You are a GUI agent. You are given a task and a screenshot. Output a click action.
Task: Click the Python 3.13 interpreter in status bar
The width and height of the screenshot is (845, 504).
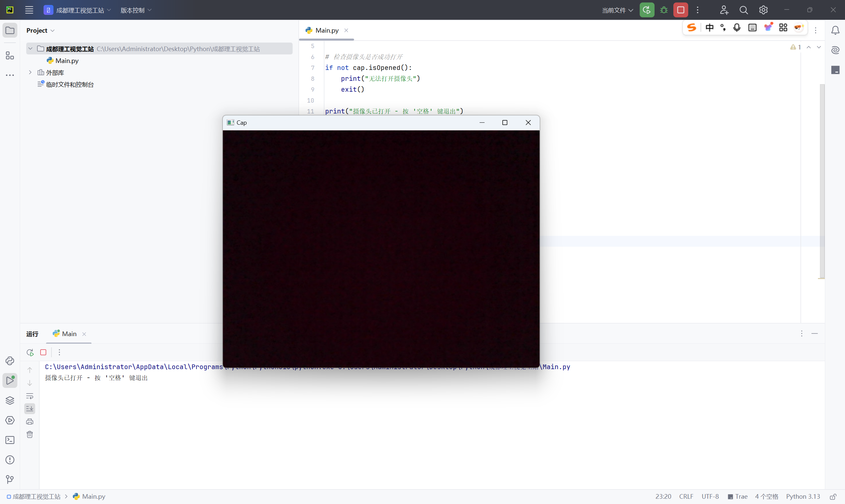point(802,496)
